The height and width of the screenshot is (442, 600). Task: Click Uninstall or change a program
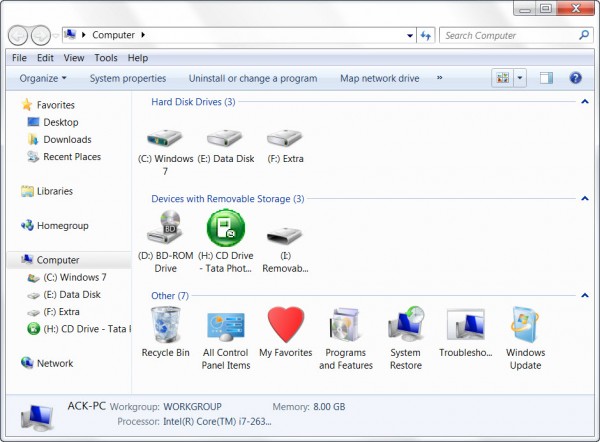click(x=253, y=78)
